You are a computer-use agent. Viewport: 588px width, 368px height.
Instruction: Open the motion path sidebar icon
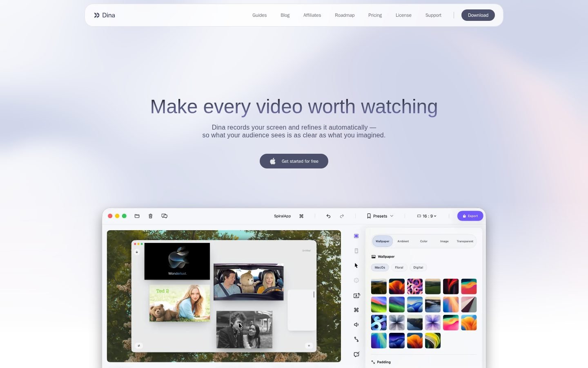[x=356, y=339]
